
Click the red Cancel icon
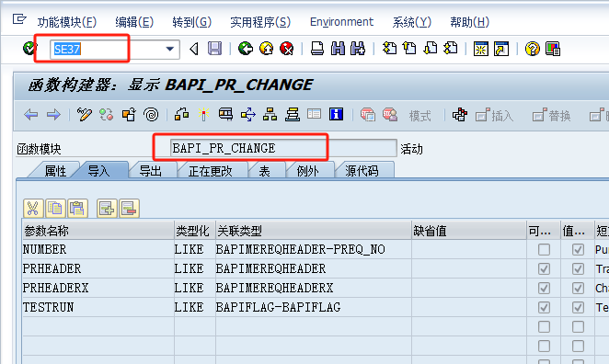click(x=287, y=49)
